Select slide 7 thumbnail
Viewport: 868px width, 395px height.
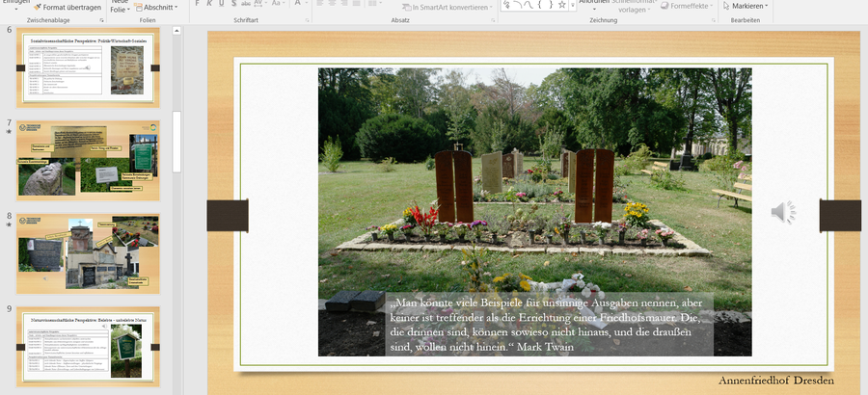(x=88, y=161)
